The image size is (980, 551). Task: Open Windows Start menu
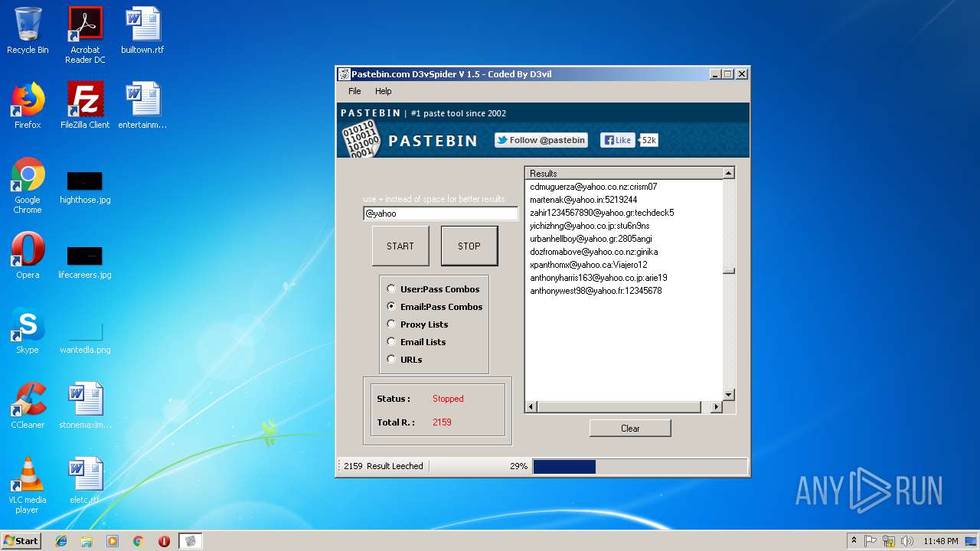pyautogui.click(x=21, y=541)
